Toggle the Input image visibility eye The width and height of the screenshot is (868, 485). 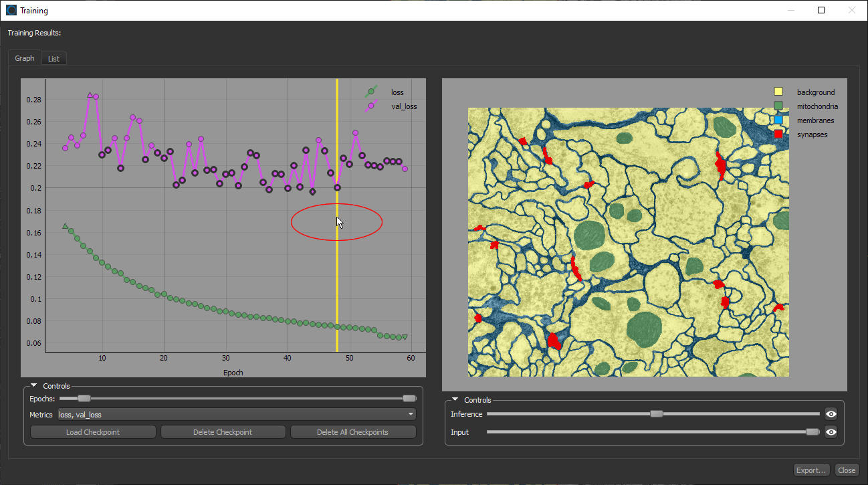click(x=831, y=432)
